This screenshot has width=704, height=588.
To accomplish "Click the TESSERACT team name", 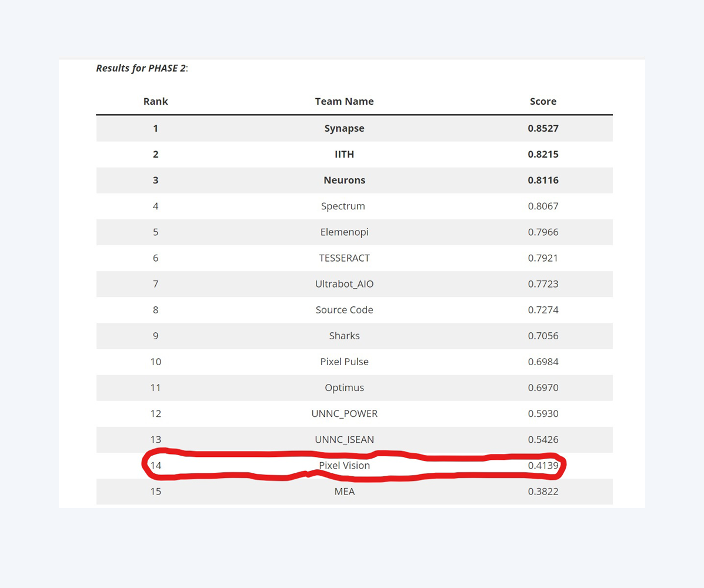I will (x=344, y=258).
